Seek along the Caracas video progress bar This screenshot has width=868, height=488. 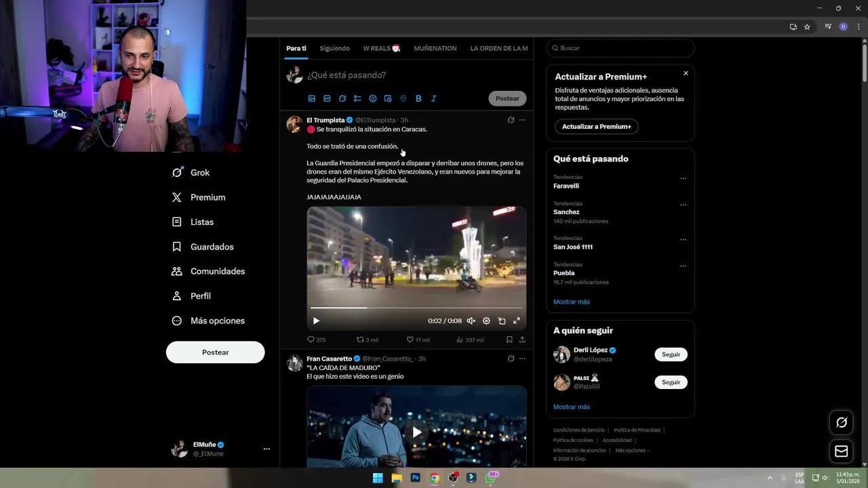pyautogui.click(x=416, y=308)
